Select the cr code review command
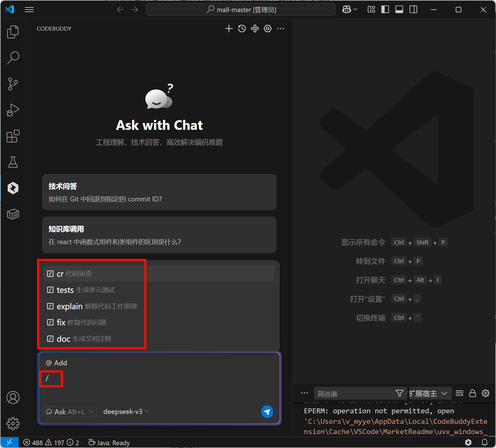The width and height of the screenshot is (496, 448). coord(159,274)
